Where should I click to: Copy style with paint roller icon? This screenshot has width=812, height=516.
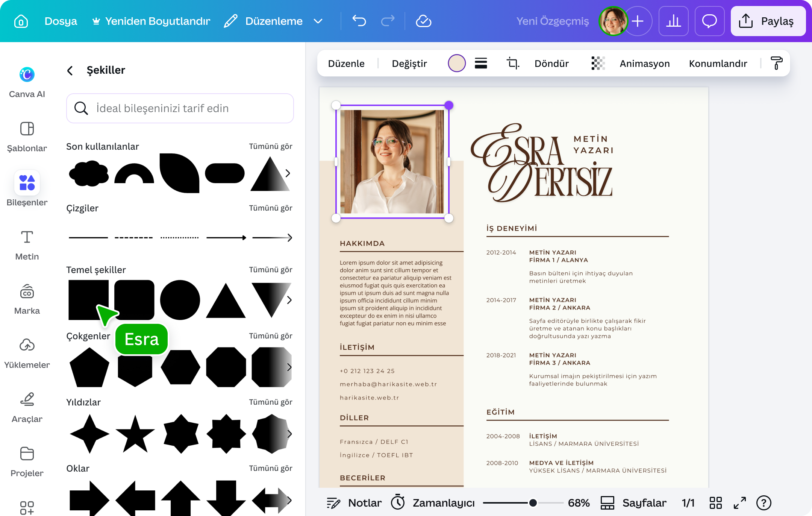pyautogui.click(x=777, y=63)
